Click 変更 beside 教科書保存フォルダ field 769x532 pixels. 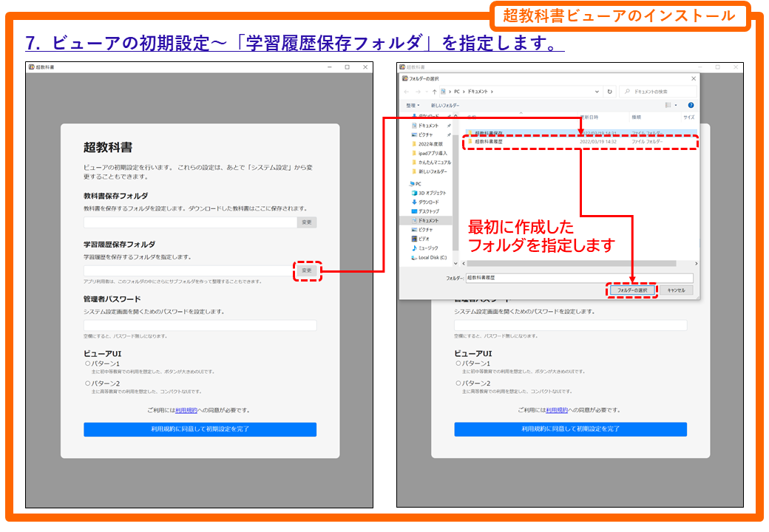coord(307,222)
